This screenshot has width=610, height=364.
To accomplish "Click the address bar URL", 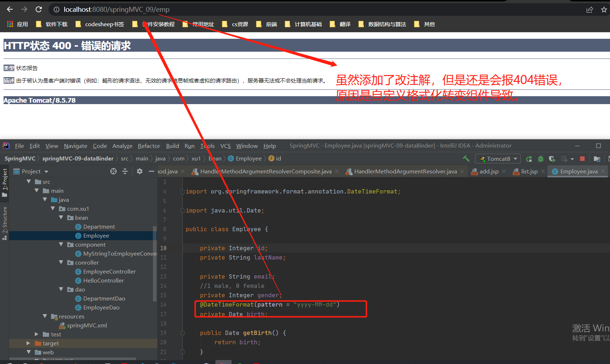I will coord(116,10).
